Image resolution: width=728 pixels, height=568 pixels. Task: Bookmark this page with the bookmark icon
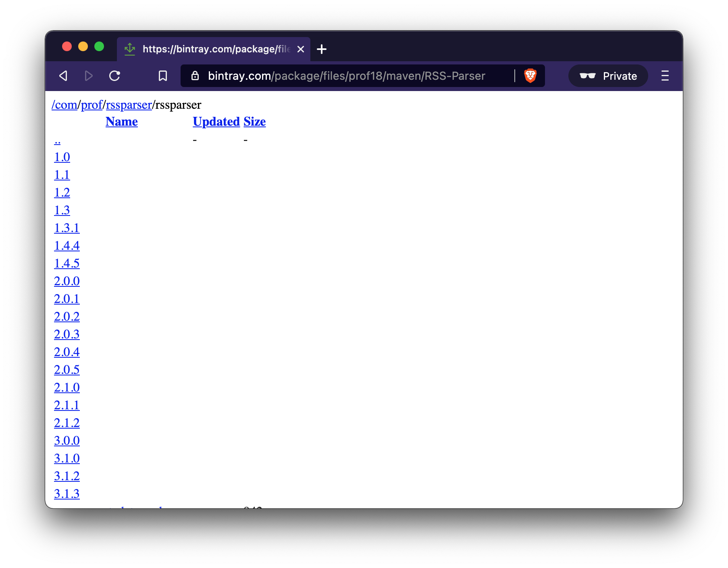coord(163,76)
